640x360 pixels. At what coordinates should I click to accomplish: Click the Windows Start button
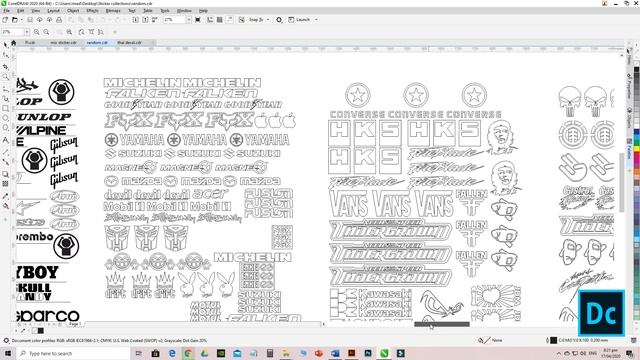pos(7,353)
